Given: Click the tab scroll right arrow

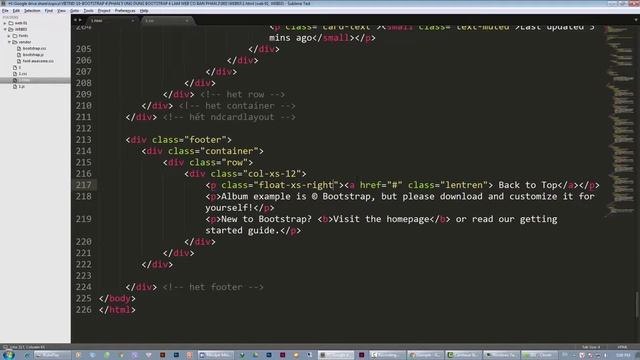Looking at the screenshot, I should tap(80, 20).
